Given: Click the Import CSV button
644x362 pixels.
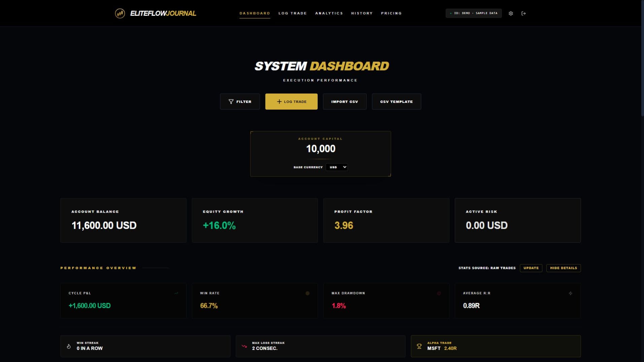Looking at the screenshot, I should pos(345,102).
